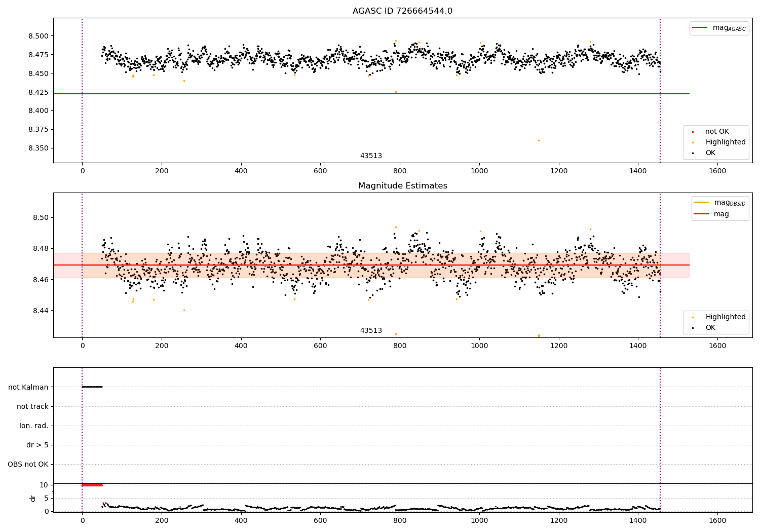
Task: Click the rotated 'dr' axis label
Action: 33,498
